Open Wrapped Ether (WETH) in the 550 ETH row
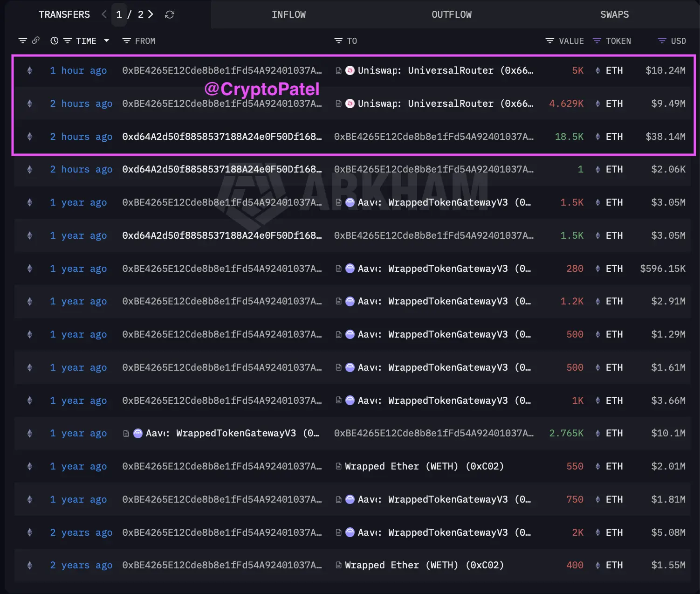700x594 pixels. click(x=424, y=466)
